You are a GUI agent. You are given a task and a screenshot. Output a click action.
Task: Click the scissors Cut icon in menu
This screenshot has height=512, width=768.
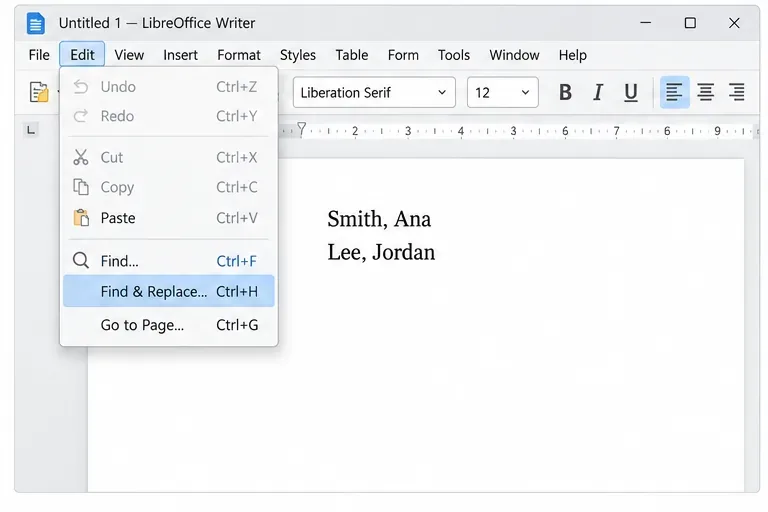tap(80, 157)
